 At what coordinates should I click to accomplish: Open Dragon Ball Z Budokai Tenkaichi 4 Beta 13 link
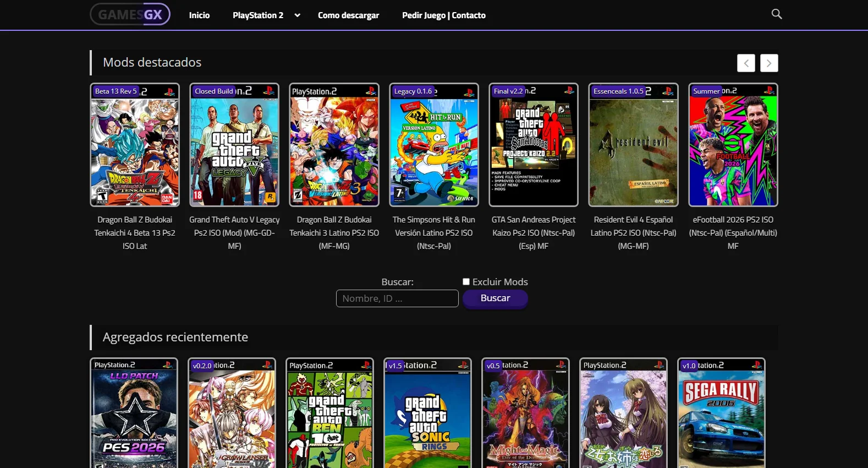click(x=135, y=233)
